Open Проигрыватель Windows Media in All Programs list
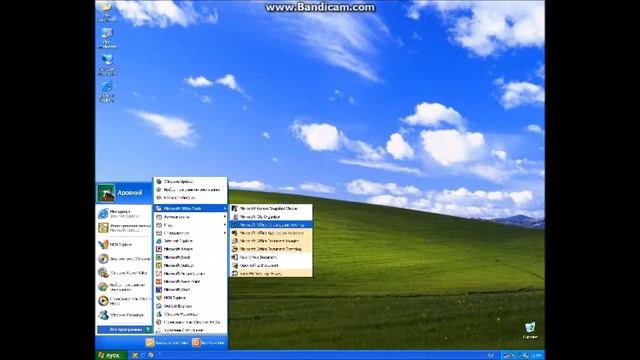Image resolution: width=640 pixels, height=360 pixels. (x=191, y=322)
